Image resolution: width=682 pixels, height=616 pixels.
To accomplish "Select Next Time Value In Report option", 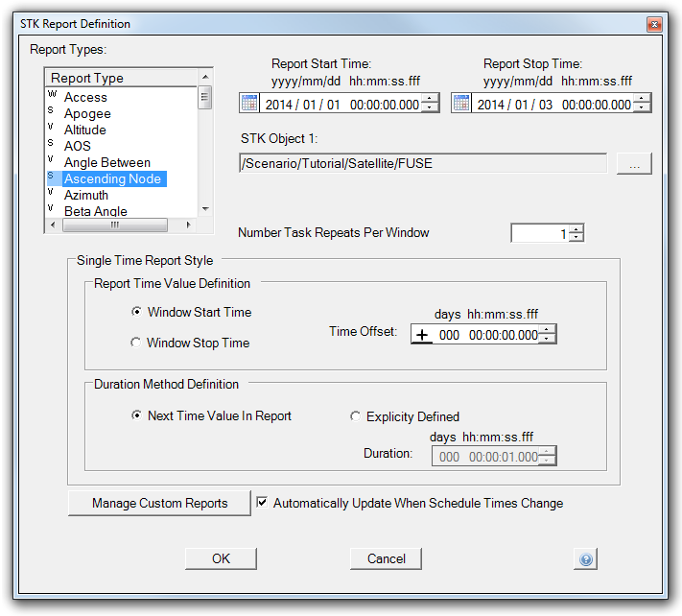I will [x=136, y=415].
